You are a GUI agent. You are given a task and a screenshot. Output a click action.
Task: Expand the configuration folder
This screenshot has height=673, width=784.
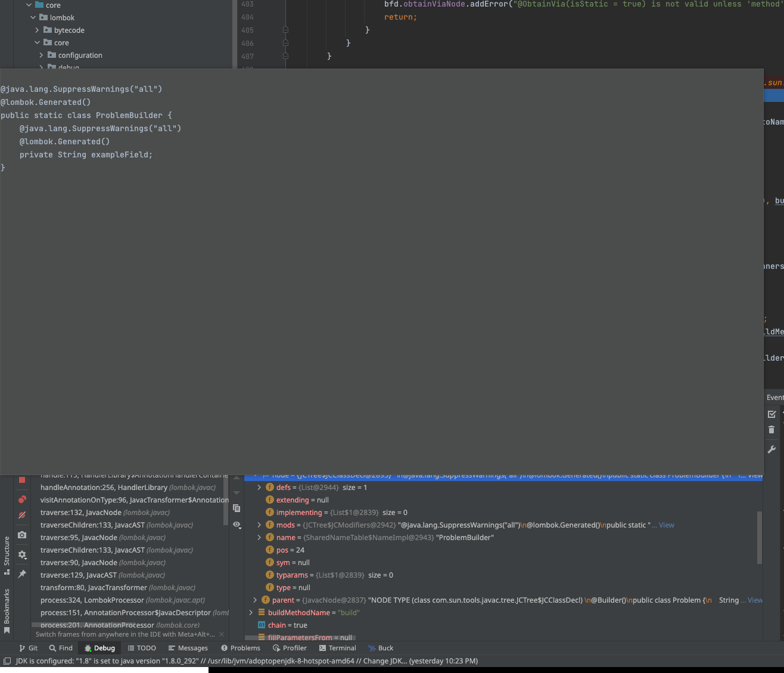pyautogui.click(x=41, y=55)
